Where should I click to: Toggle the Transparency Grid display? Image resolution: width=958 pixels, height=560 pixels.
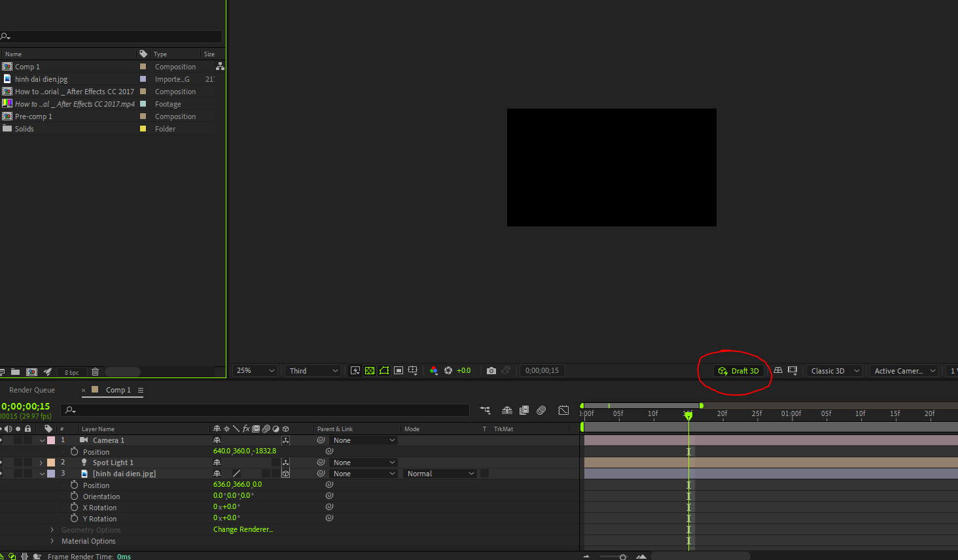pyautogui.click(x=370, y=370)
